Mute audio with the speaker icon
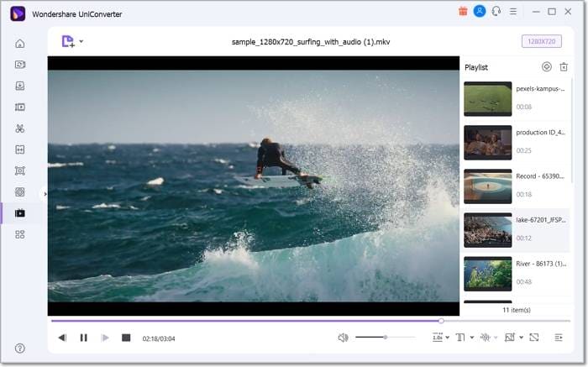The width and height of the screenshot is (588, 367). pos(343,338)
